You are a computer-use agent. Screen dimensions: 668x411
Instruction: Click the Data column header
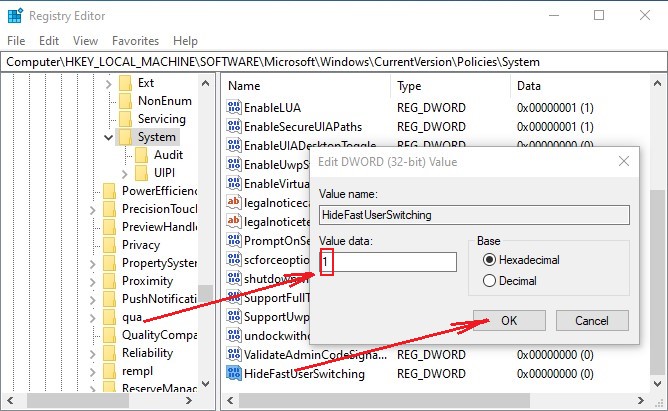579,86
